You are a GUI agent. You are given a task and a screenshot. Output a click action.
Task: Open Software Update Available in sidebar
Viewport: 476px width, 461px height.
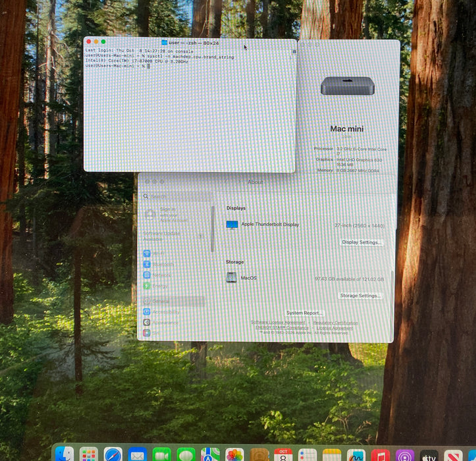174,236
